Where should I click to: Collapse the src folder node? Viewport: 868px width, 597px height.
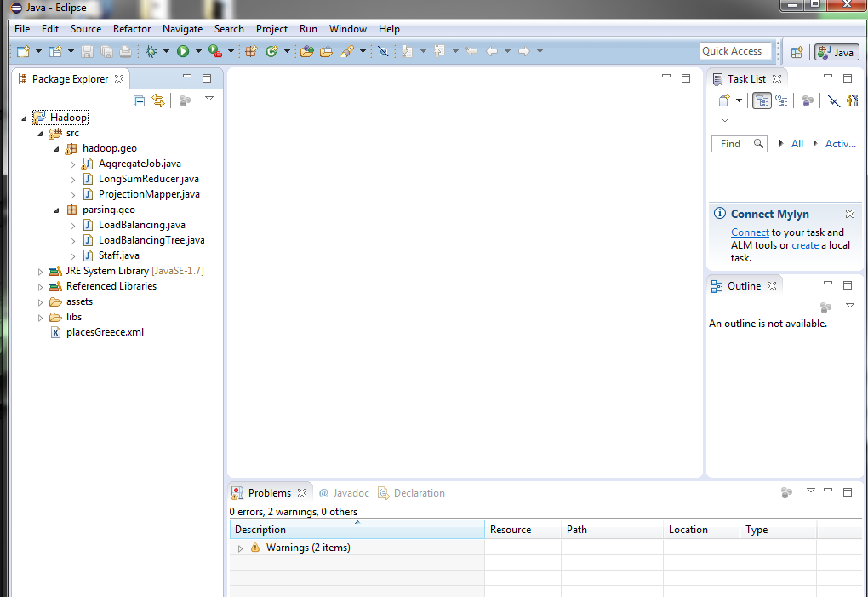point(40,134)
